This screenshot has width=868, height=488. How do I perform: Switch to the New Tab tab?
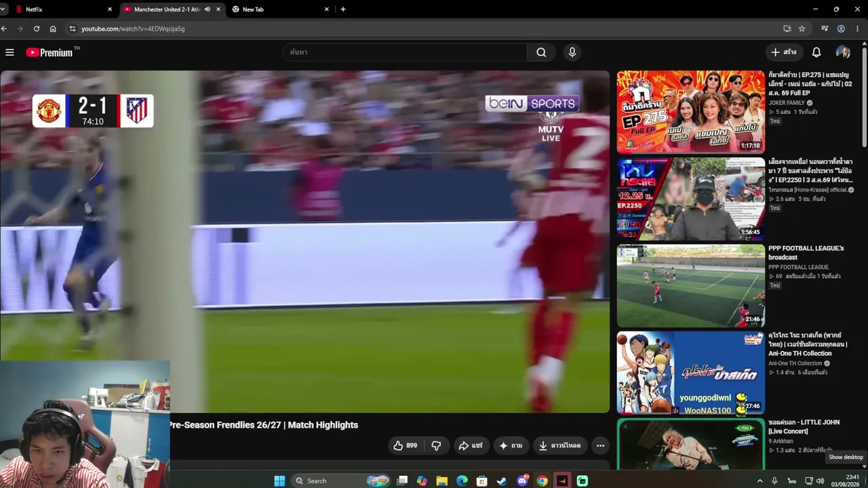click(x=279, y=9)
